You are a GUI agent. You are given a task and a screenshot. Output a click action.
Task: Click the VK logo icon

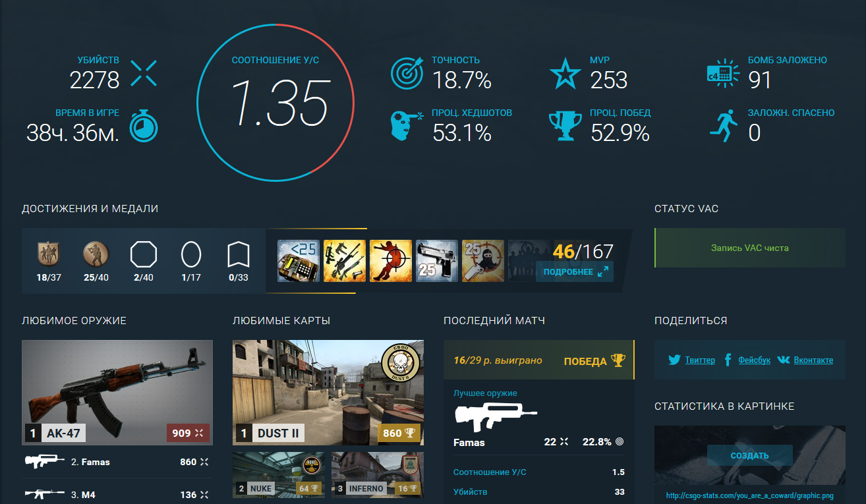[784, 360]
